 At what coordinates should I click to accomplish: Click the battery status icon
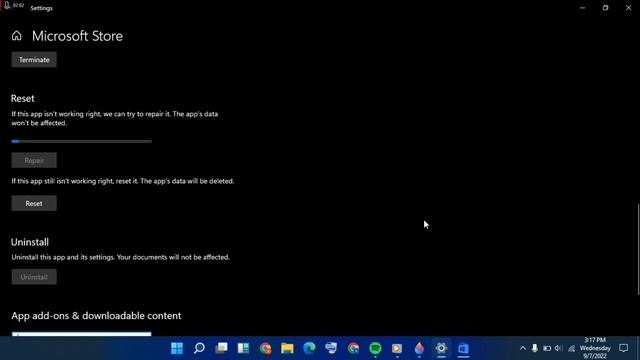click(547, 348)
